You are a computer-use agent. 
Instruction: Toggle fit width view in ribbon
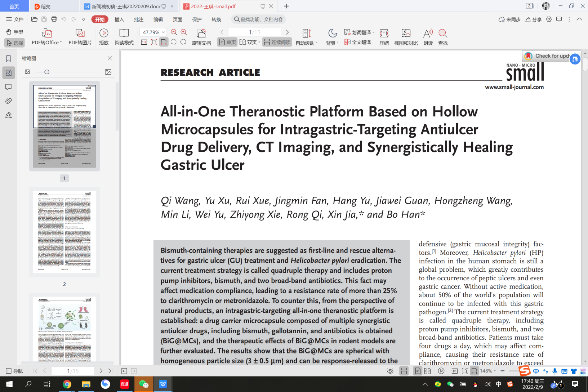coord(164,42)
